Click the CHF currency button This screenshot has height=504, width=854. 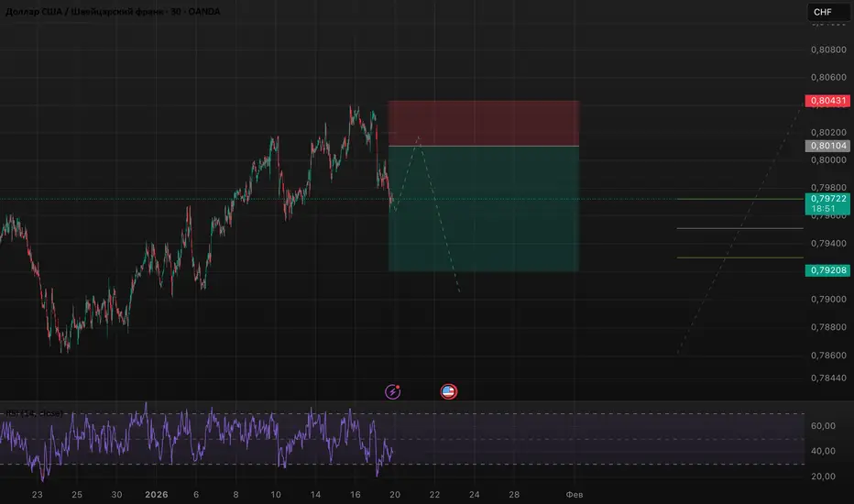click(x=828, y=12)
